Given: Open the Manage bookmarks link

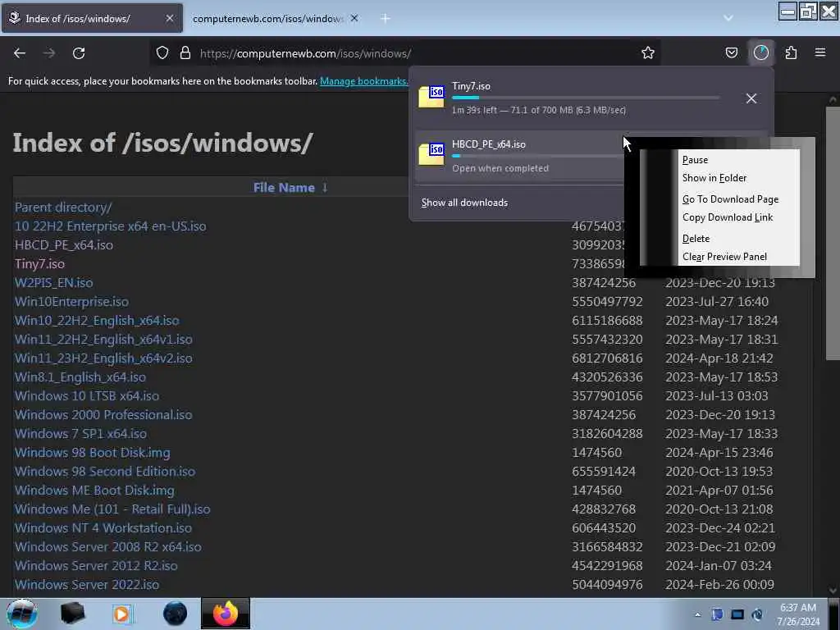Looking at the screenshot, I should (363, 81).
